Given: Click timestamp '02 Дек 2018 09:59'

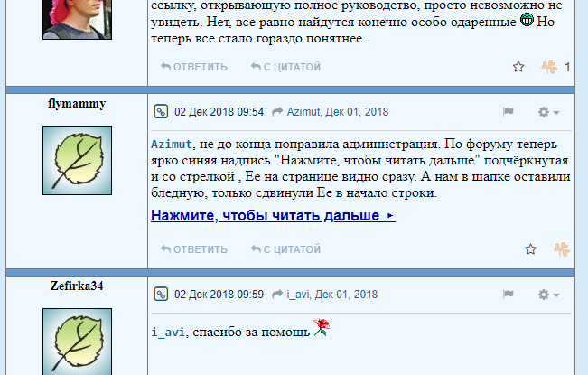Looking at the screenshot, I should click(219, 295).
